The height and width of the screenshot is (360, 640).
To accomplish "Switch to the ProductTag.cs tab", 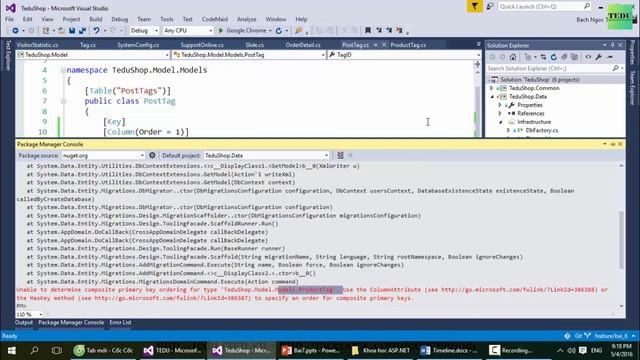I will click(408, 45).
